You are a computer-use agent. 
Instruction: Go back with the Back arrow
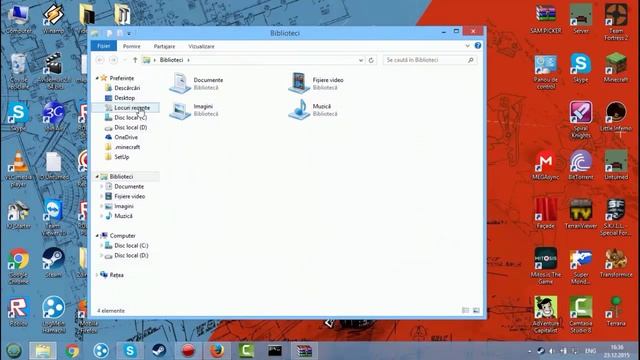[100, 60]
